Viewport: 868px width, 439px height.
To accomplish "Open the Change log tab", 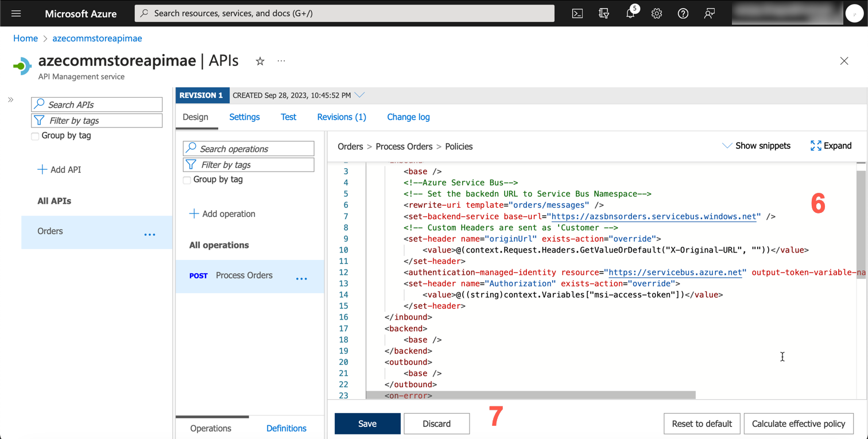I will (x=408, y=117).
